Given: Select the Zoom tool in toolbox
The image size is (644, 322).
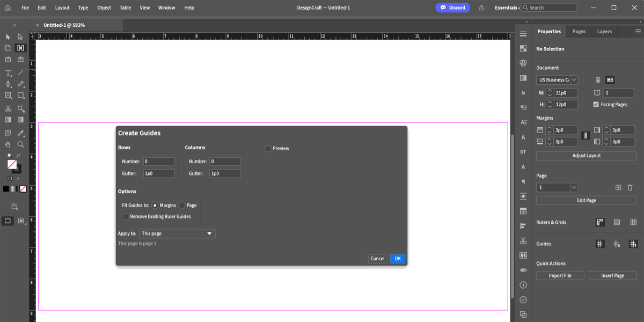Looking at the screenshot, I should click(x=20, y=144).
